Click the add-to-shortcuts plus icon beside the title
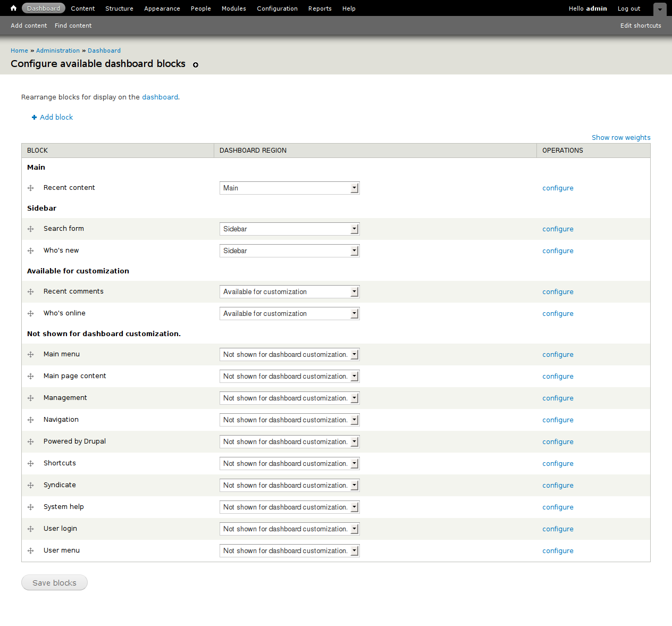This screenshot has height=626, width=672. [x=196, y=65]
